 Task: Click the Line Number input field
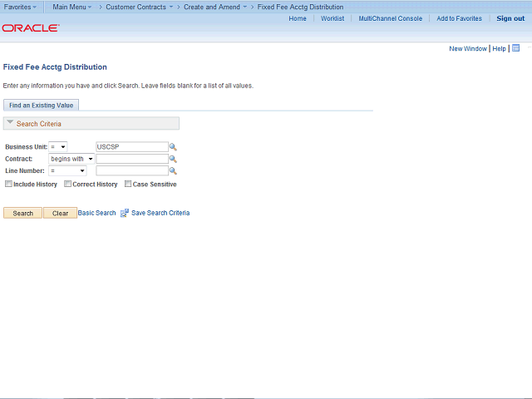[132, 170]
